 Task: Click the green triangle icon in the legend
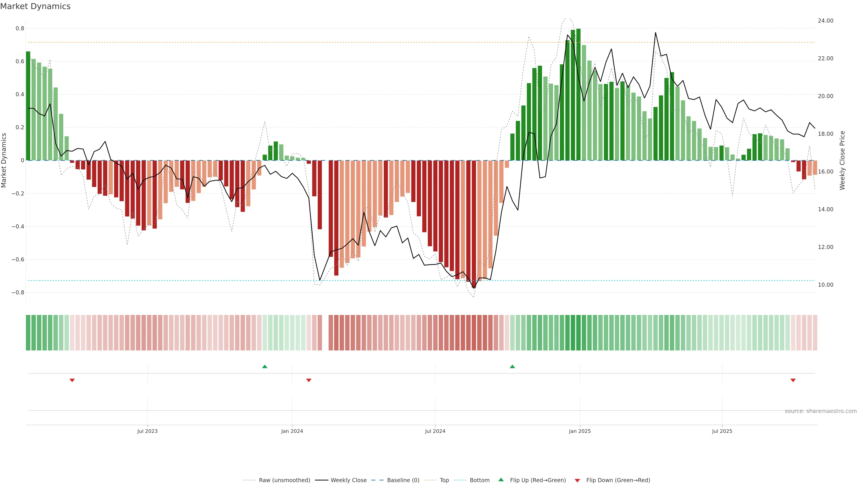click(501, 480)
